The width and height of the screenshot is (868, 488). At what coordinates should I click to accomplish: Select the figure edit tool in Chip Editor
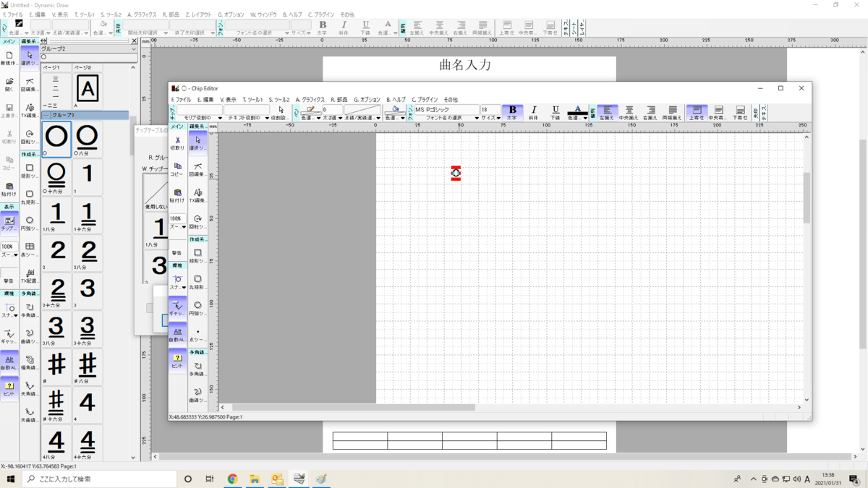coord(197,169)
